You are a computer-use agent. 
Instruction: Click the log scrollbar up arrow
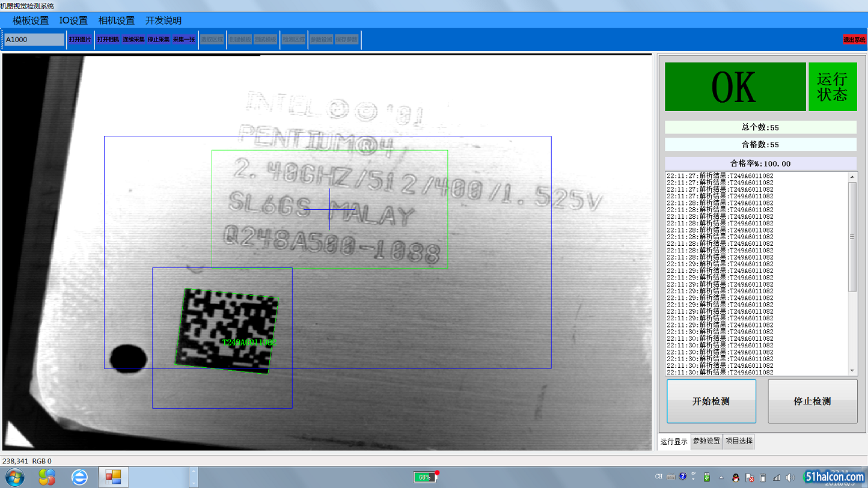tap(852, 177)
